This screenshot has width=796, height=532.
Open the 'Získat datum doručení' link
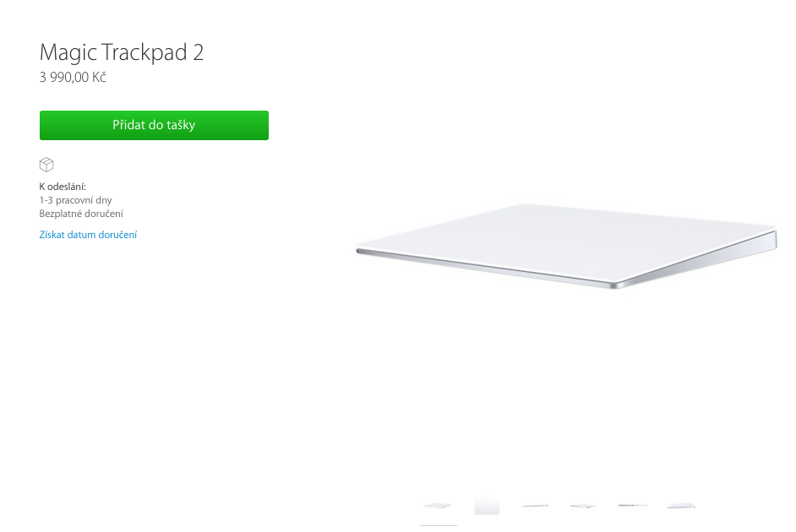point(88,235)
